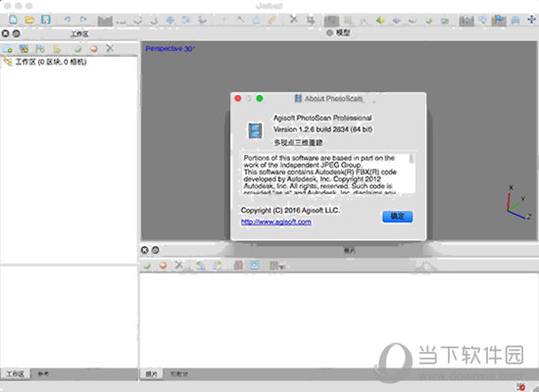
Task: Switch to the Workspace bottom tab
Action: tap(15, 374)
